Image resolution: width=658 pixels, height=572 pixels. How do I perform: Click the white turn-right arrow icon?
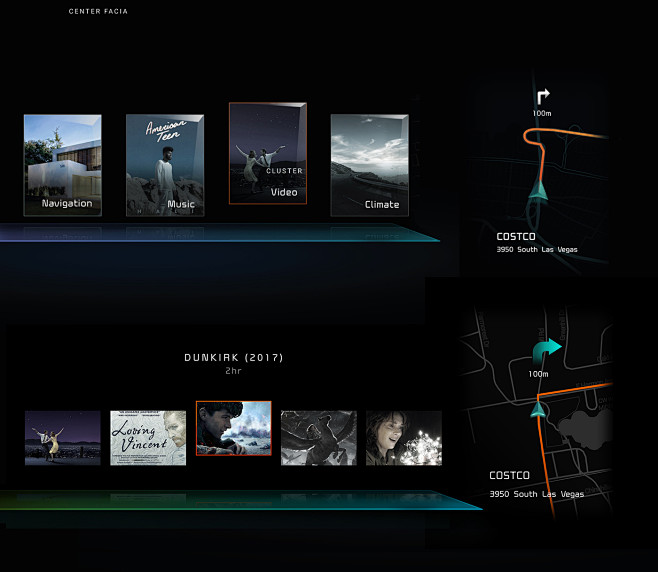pos(543,97)
